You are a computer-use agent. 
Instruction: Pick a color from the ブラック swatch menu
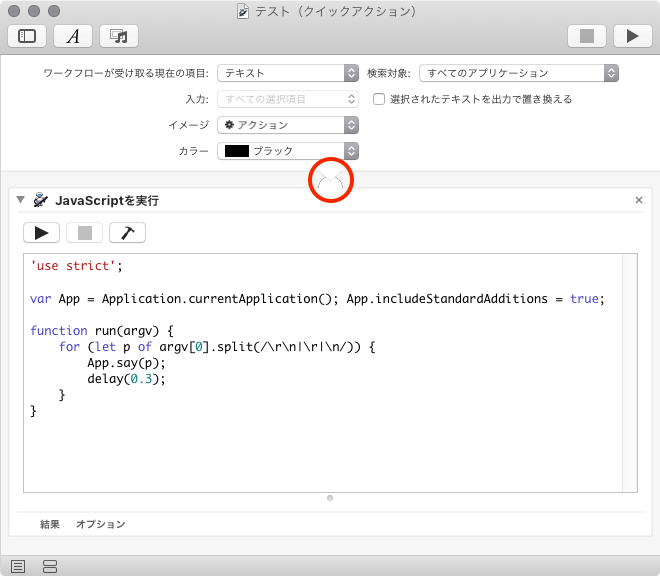[287, 151]
